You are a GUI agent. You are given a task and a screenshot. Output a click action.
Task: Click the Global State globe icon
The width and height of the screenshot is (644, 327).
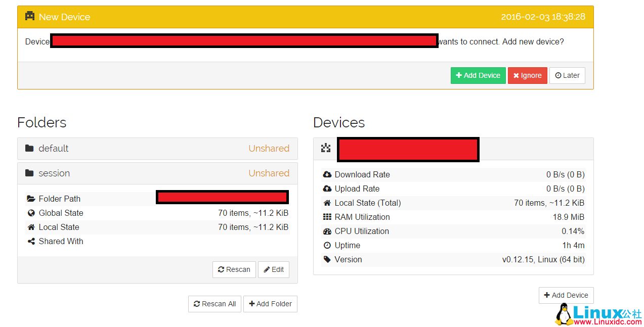(31, 213)
